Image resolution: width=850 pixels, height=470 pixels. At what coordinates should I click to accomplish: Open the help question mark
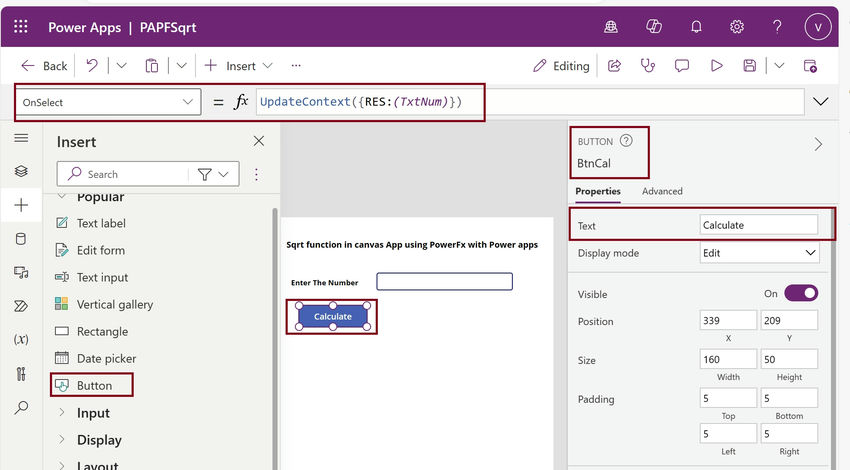(777, 27)
